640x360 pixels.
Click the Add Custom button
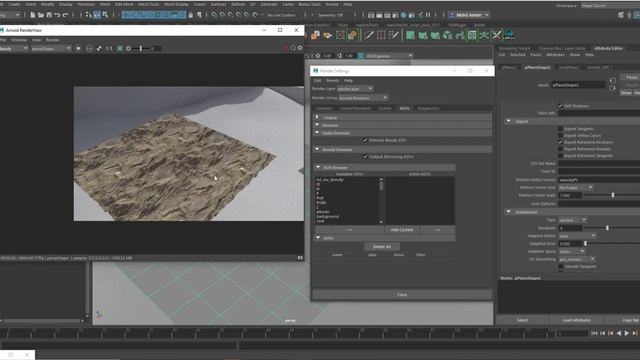(x=402, y=230)
